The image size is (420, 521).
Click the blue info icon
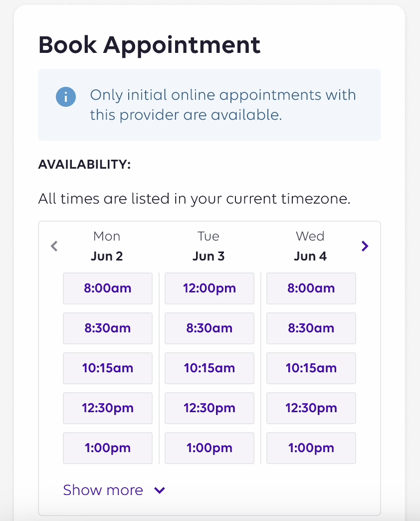(66, 97)
